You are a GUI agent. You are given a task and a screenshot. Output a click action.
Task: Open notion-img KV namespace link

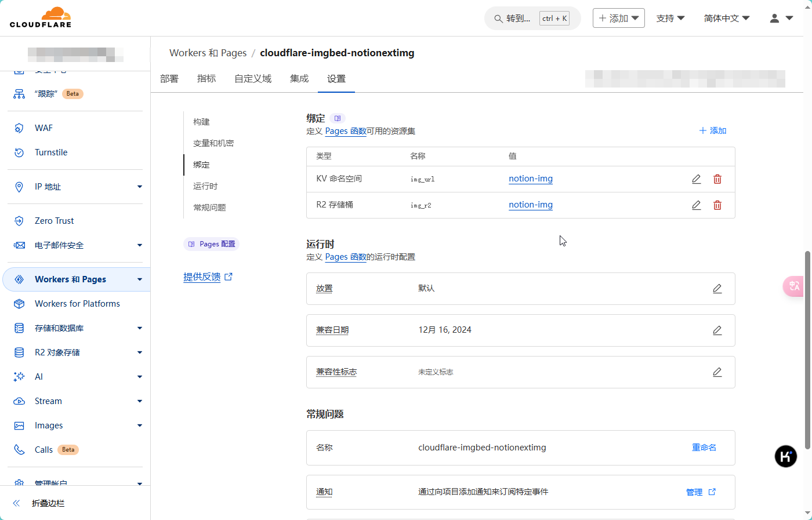pos(531,179)
